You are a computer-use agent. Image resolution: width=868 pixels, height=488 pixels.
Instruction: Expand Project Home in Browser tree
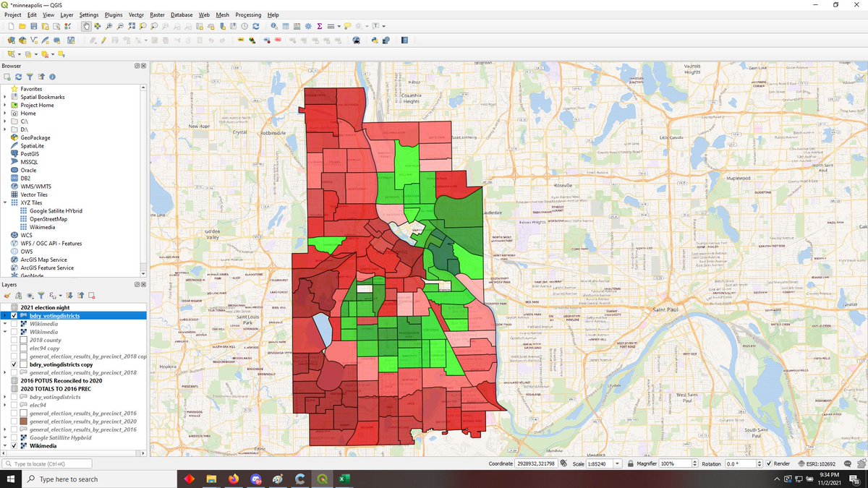5,105
